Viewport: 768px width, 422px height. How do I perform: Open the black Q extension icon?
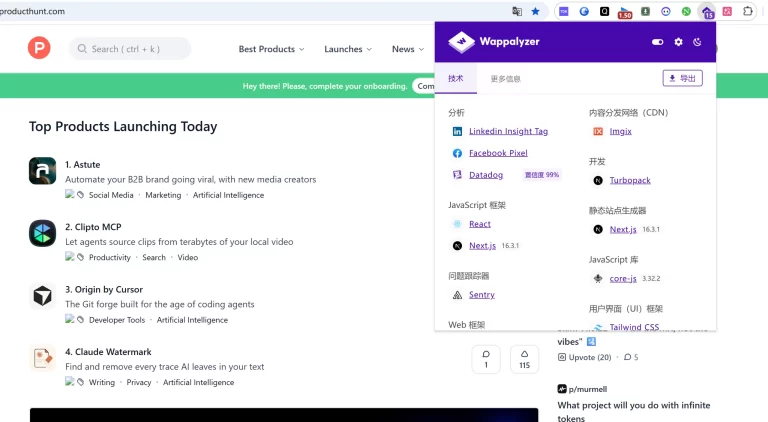pos(604,11)
